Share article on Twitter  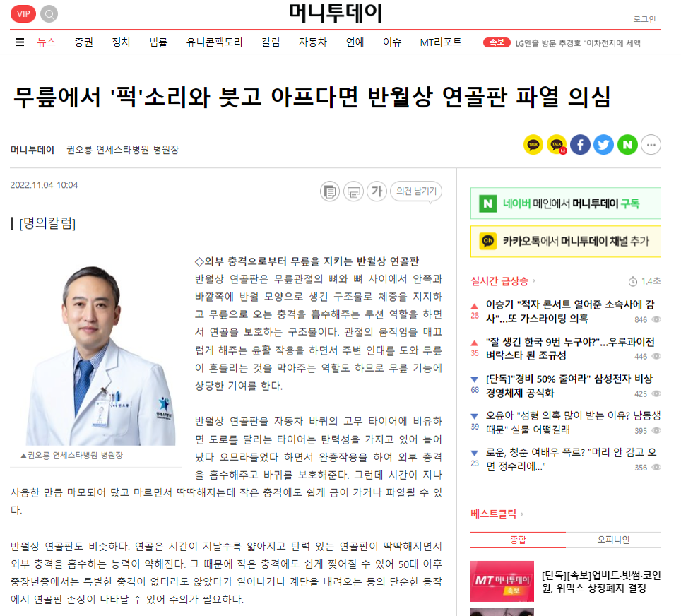[604, 145]
